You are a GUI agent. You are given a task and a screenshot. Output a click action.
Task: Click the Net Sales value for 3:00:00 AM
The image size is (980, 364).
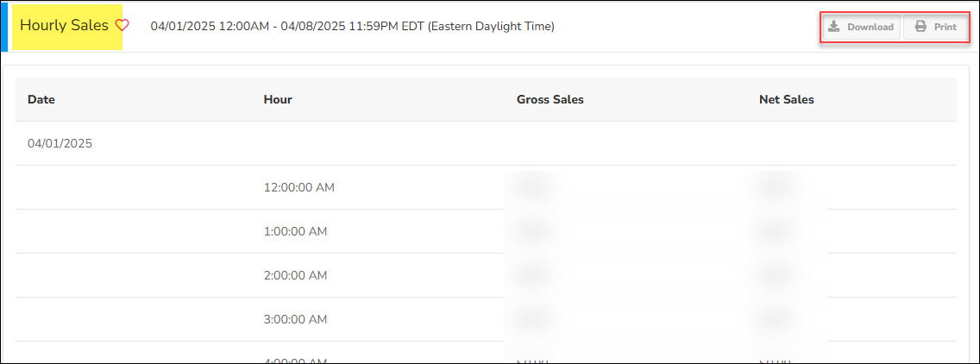pos(775,319)
